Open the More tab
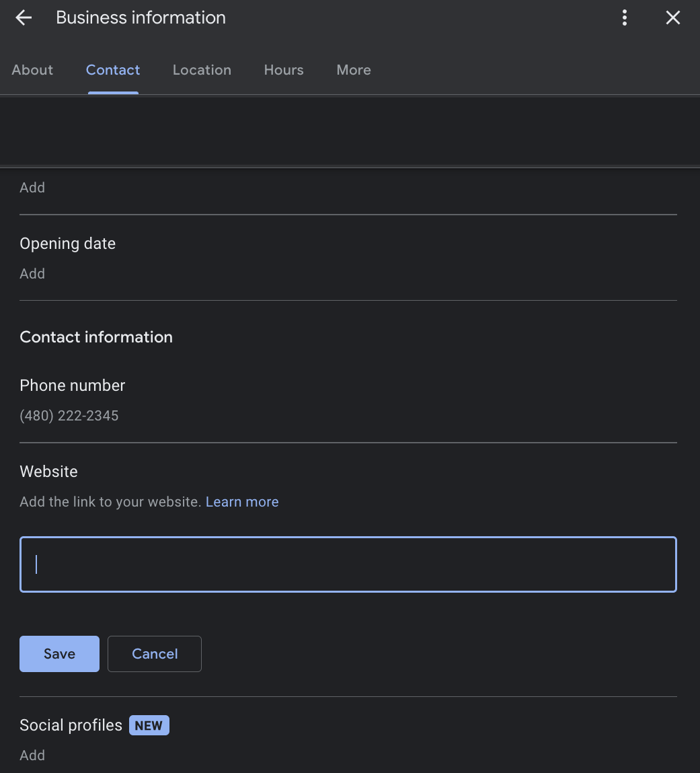 (x=354, y=70)
